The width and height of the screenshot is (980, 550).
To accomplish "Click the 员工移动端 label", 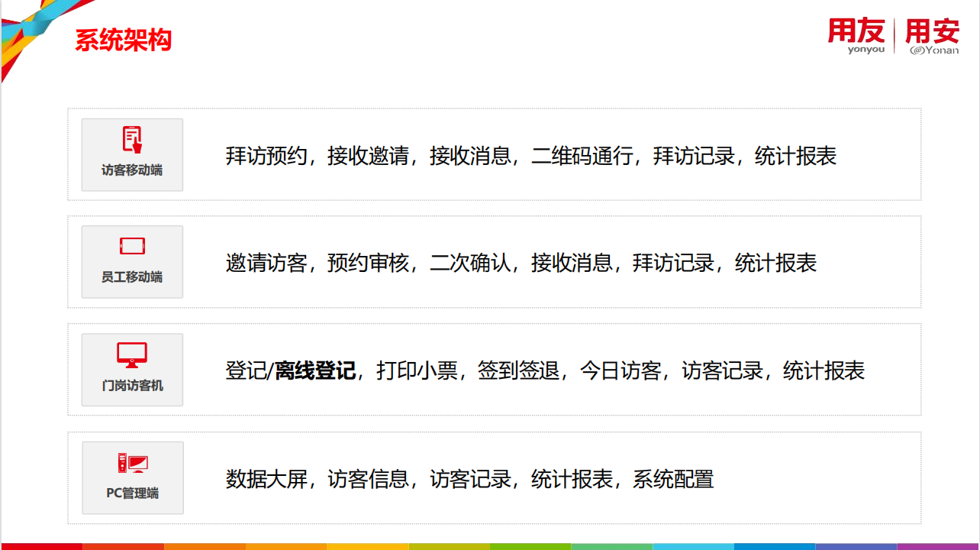I will click(x=132, y=277).
